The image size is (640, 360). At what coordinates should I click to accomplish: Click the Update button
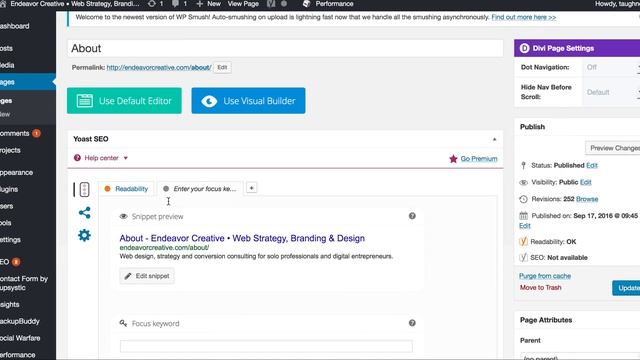point(627,288)
